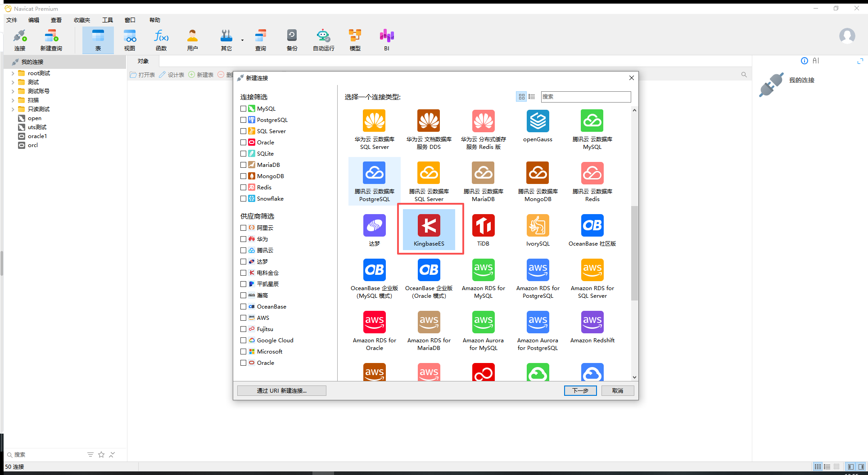Select the 达梦 connection icon

pos(374,230)
